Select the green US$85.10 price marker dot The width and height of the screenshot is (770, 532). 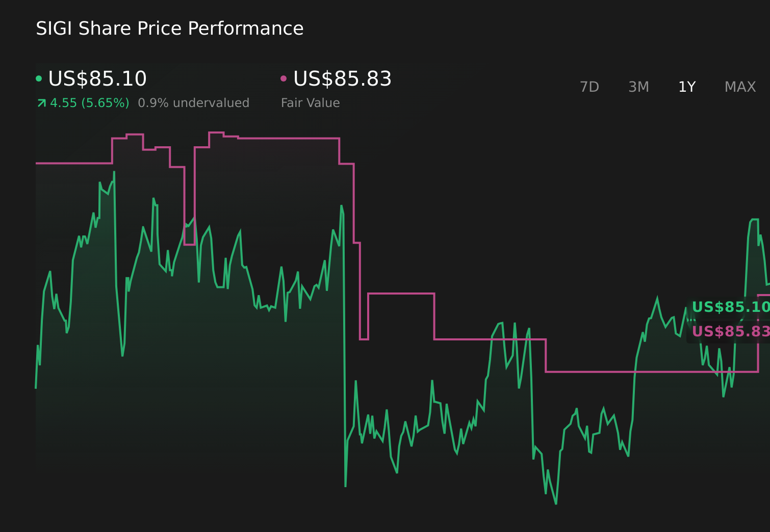(39, 78)
